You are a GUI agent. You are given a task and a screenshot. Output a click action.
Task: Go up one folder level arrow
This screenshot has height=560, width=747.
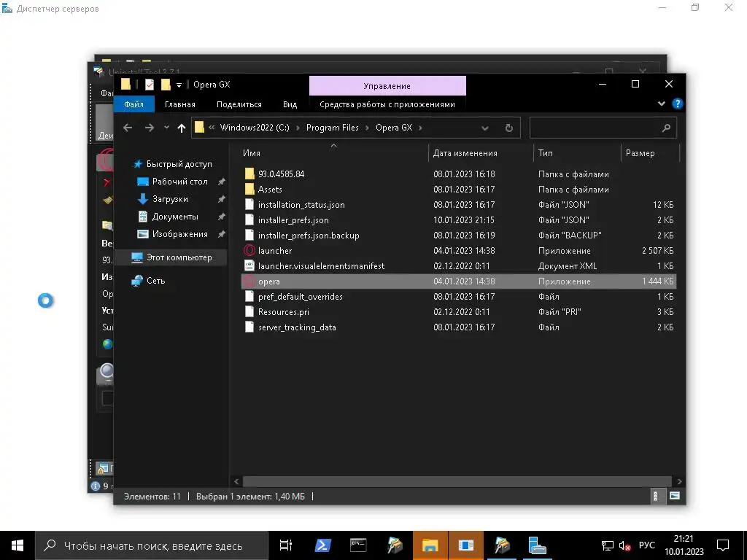181,128
